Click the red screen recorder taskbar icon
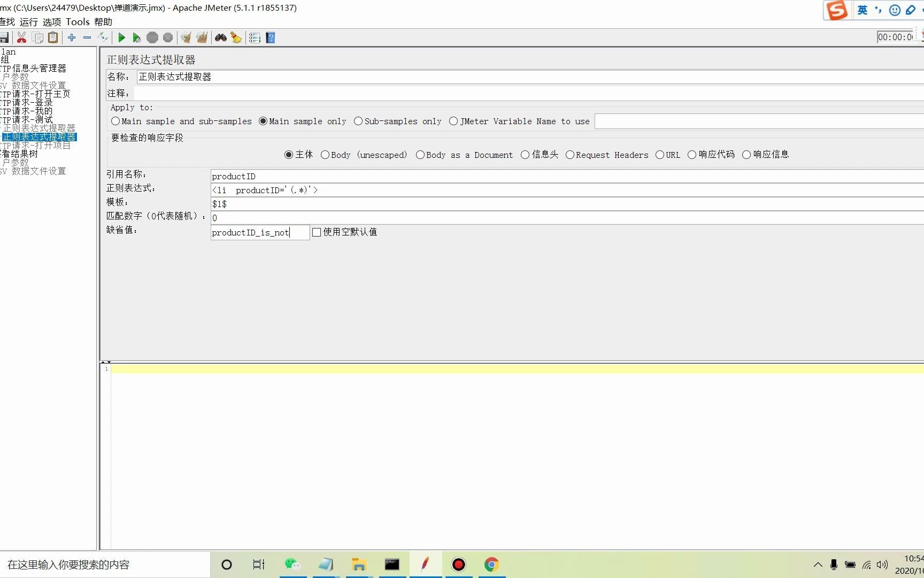924x578 pixels. click(458, 564)
